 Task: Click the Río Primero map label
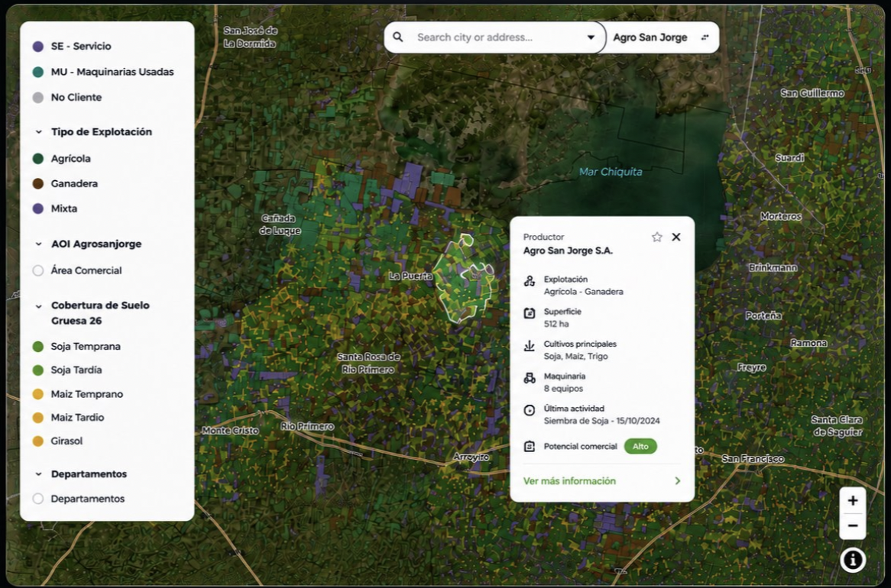coord(307,426)
